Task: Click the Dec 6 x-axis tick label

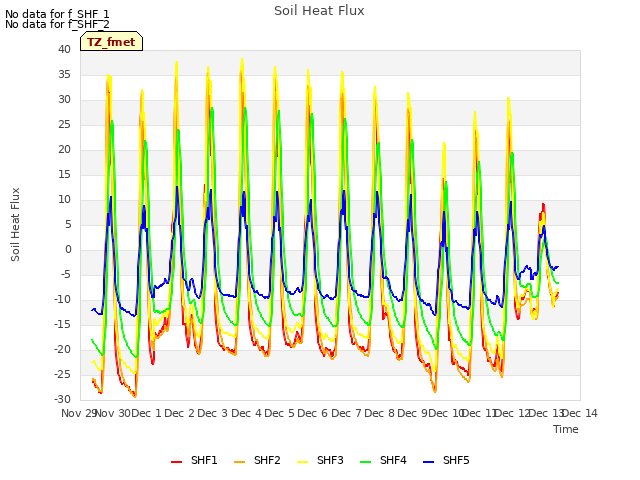Action: pos(313,413)
